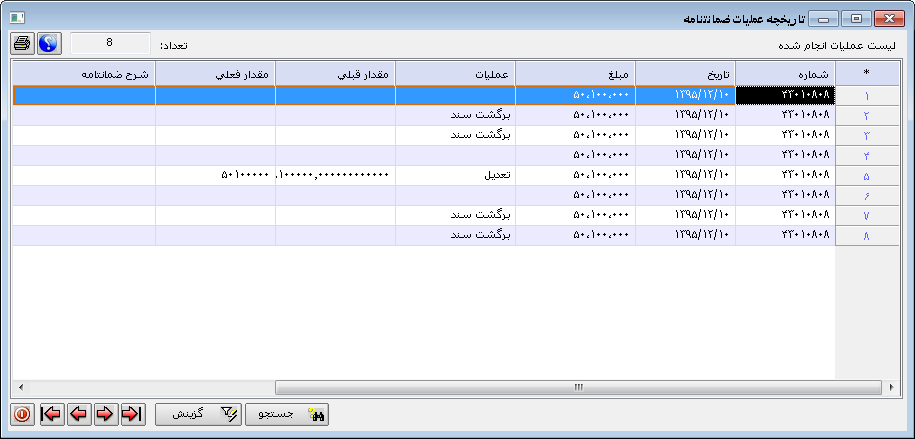Click the تعداد count field showing 8
The image size is (915, 439).
coord(110,44)
